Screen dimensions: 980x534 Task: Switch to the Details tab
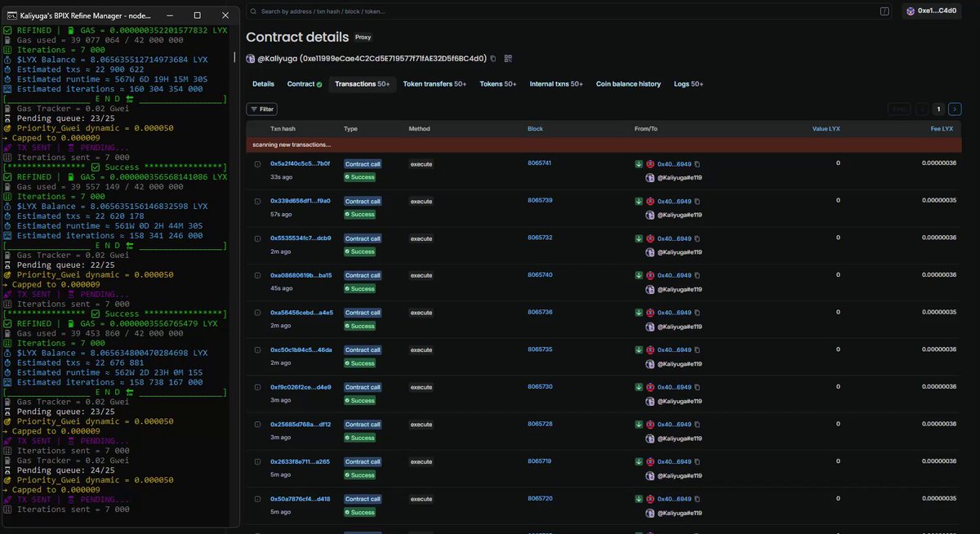pos(263,84)
